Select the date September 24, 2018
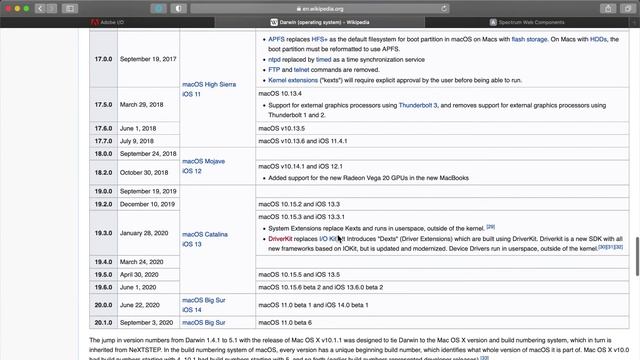The image size is (640, 360). pos(148,153)
